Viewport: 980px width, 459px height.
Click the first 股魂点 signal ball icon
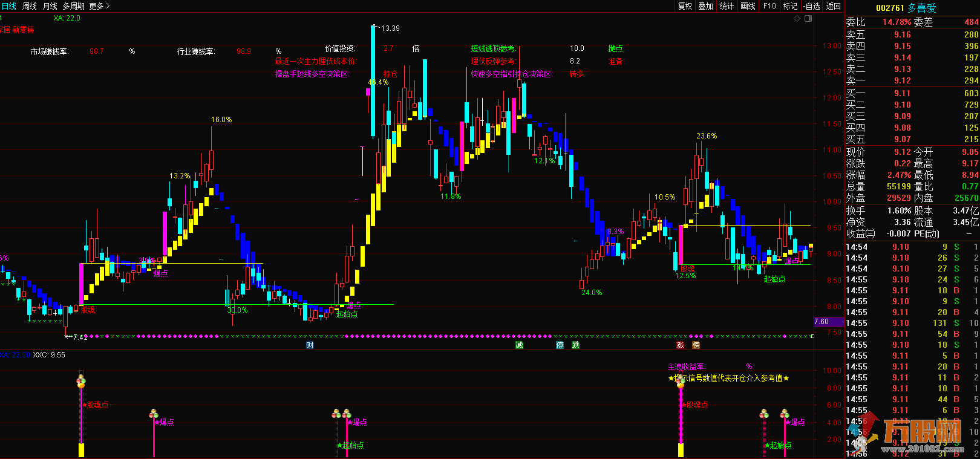[x=81, y=381]
